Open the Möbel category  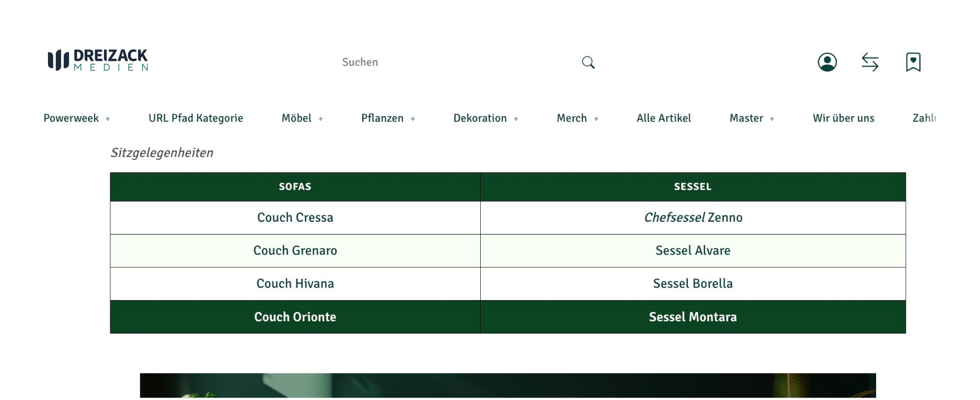(296, 118)
